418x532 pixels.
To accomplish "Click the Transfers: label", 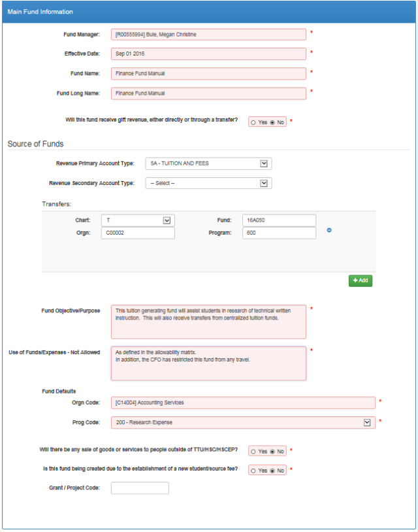I will click(57, 204).
